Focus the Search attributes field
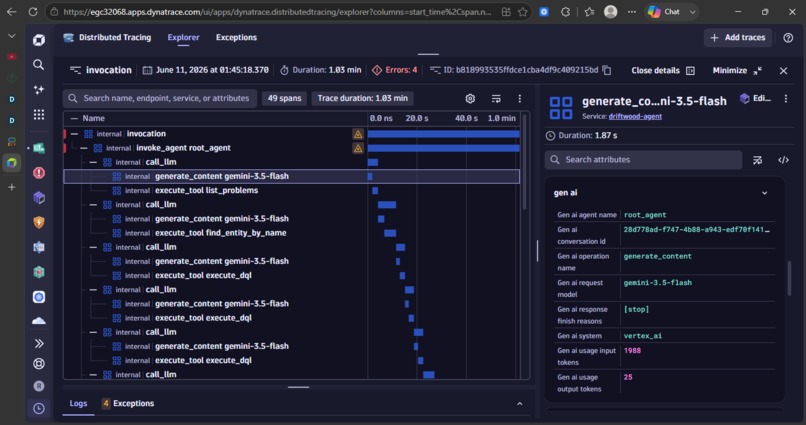 point(643,160)
